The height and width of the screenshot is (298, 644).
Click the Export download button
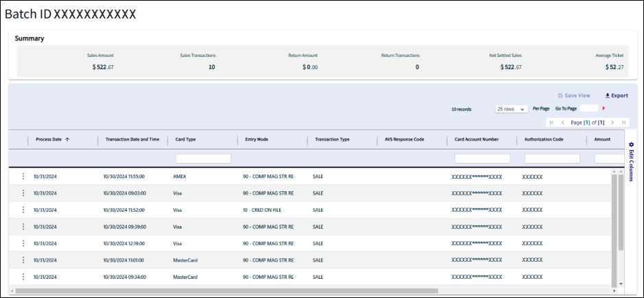pos(616,96)
